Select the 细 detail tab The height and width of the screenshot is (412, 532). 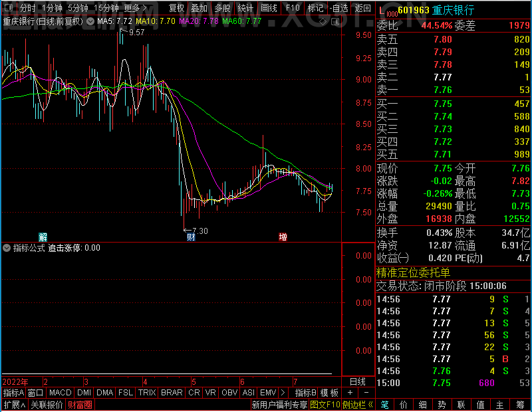pyautogui.click(x=422, y=405)
